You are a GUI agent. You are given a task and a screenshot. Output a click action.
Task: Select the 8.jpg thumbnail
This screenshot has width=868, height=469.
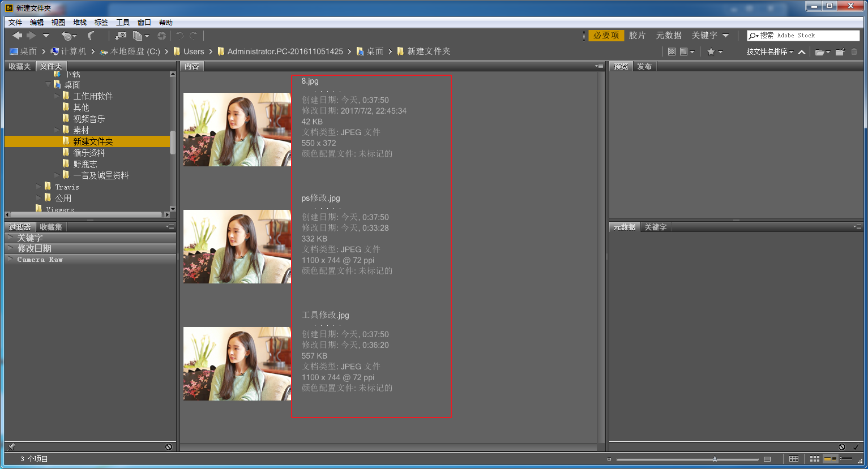(x=237, y=130)
